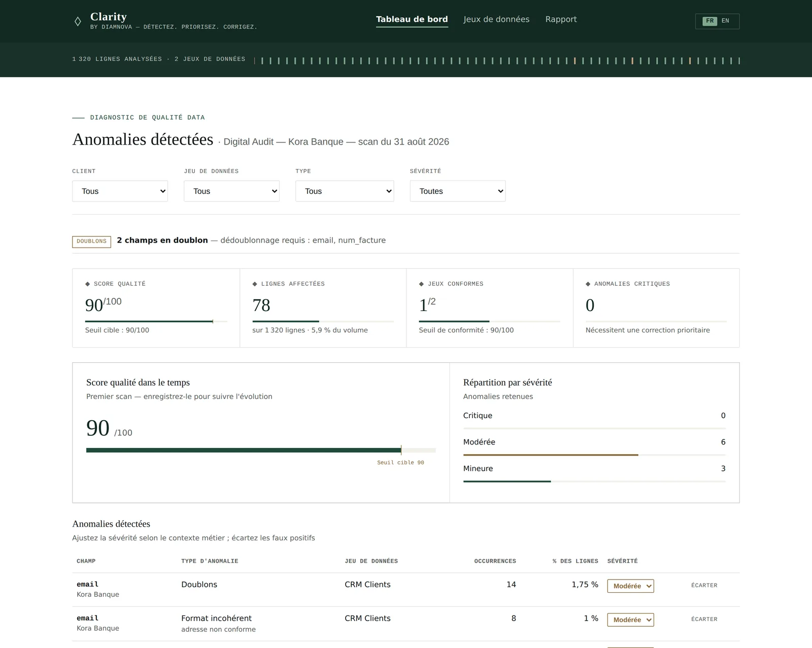Click Écarter on the Format incohérent row

pos(704,620)
